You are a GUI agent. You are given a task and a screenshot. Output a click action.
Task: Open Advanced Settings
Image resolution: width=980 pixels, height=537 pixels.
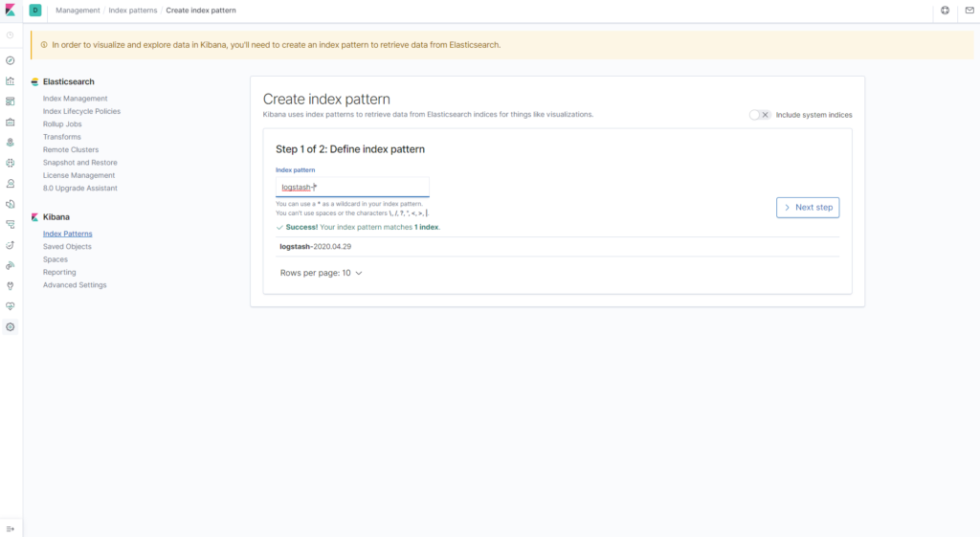[x=75, y=285]
